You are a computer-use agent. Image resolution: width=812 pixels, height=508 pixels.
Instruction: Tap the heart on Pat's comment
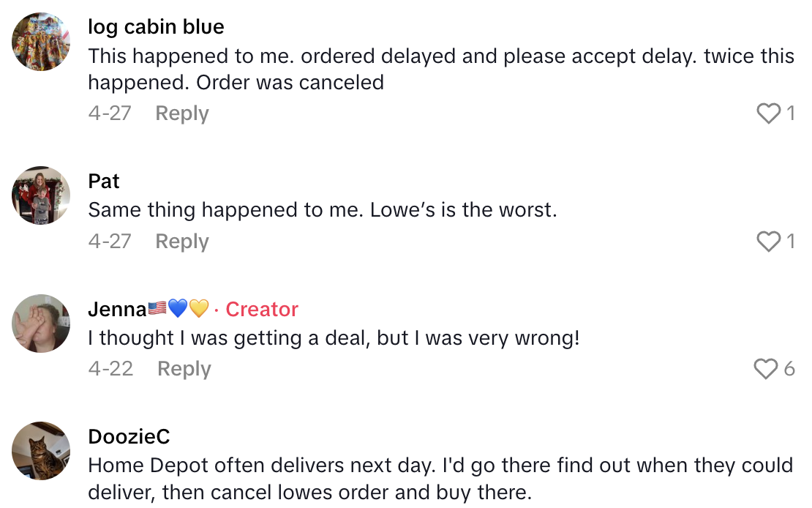click(768, 242)
